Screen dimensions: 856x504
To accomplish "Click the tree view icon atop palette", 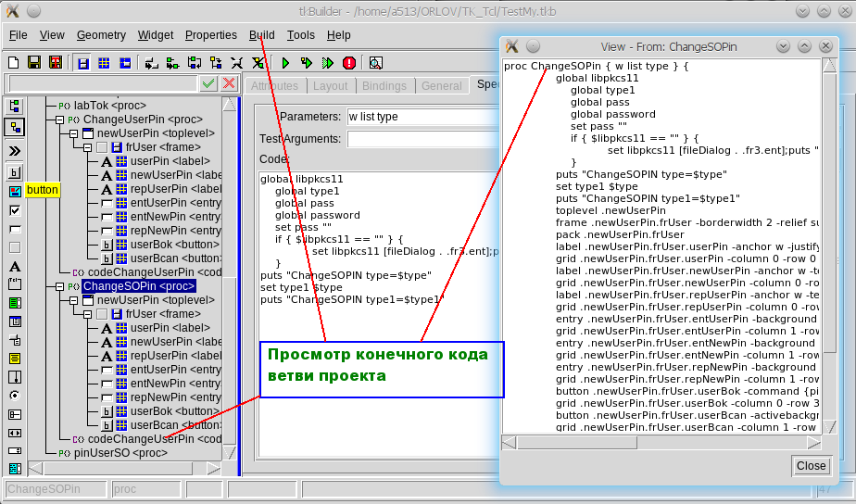I will point(14,106).
